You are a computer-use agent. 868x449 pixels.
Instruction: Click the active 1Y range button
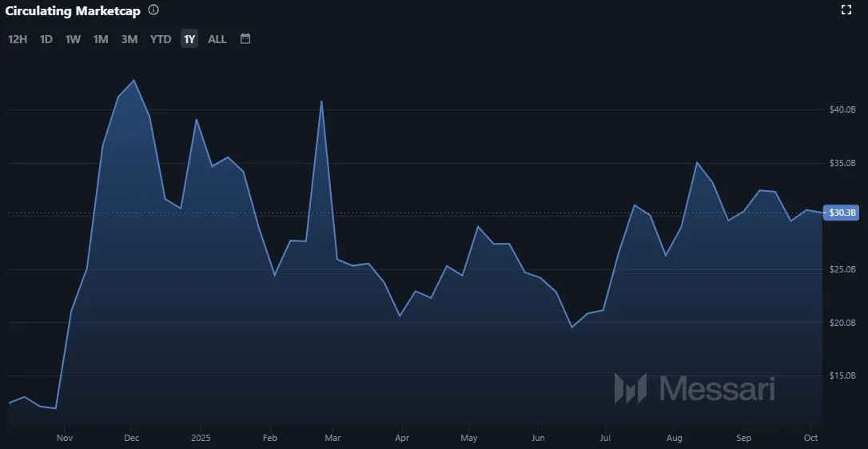pos(189,39)
